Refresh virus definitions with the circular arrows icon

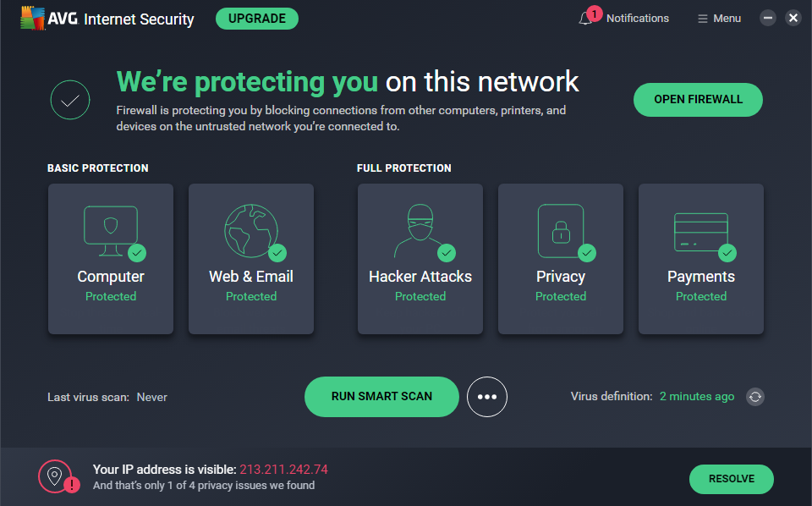(755, 397)
